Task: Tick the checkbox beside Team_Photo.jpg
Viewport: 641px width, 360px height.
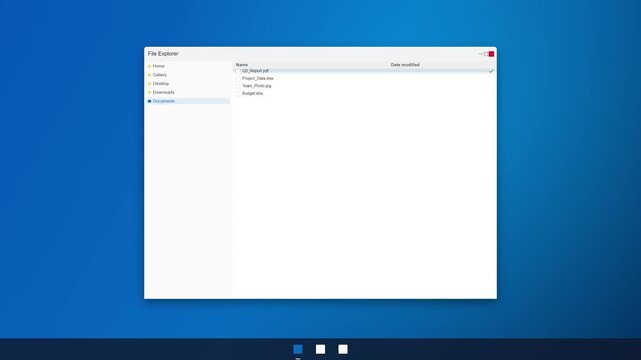Action: [238, 86]
